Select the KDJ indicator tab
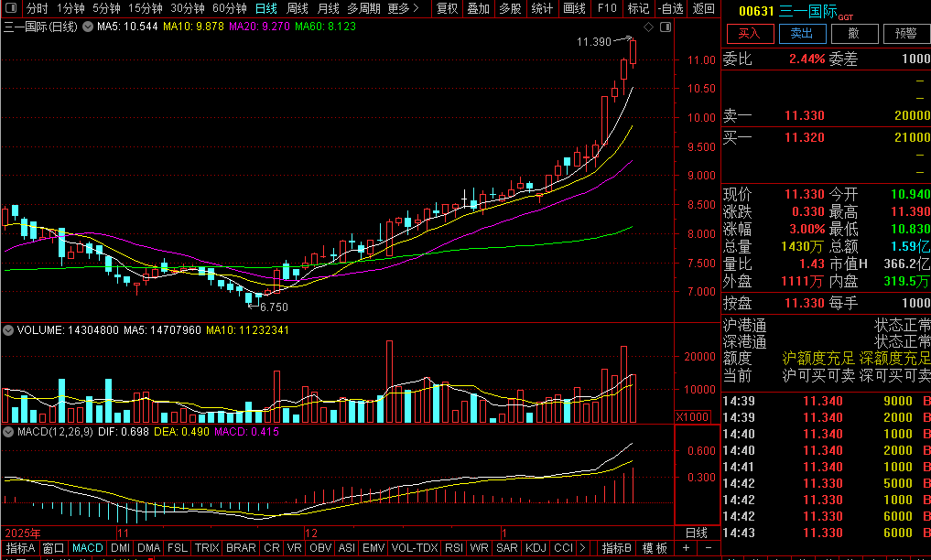The height and width of the screenshot is (560, 931). coord(536,548)
